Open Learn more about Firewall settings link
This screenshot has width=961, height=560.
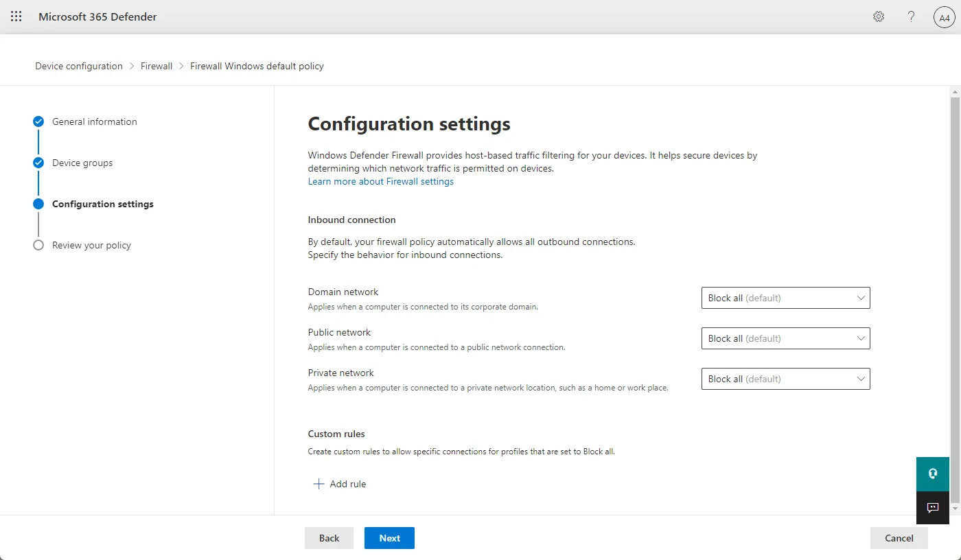(381, 181)
